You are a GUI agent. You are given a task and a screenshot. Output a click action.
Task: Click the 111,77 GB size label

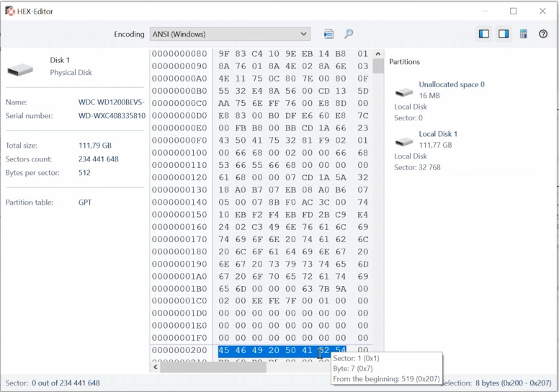coord(435,145)
